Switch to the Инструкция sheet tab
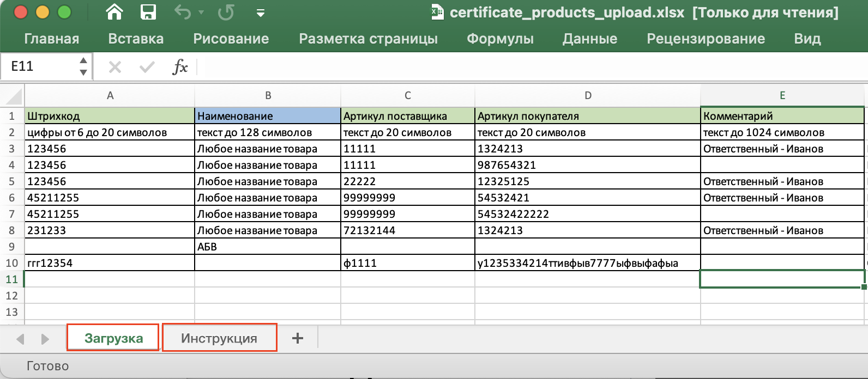This screenshot has width=868, height=379. (x=219, y=338)
